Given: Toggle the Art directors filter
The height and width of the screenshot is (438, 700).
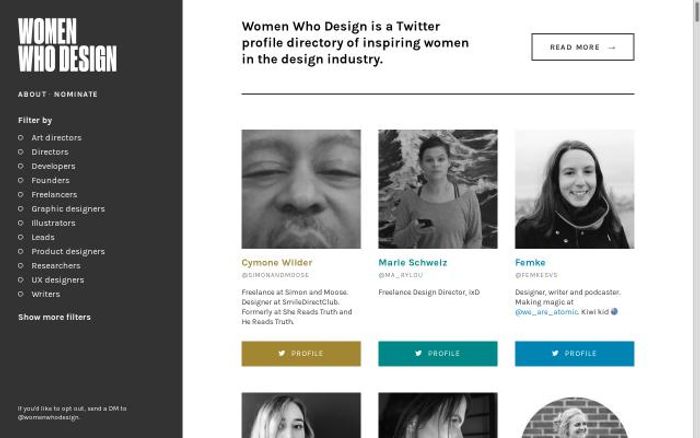Looking at the screenshot, I should (x=21, y=138).
